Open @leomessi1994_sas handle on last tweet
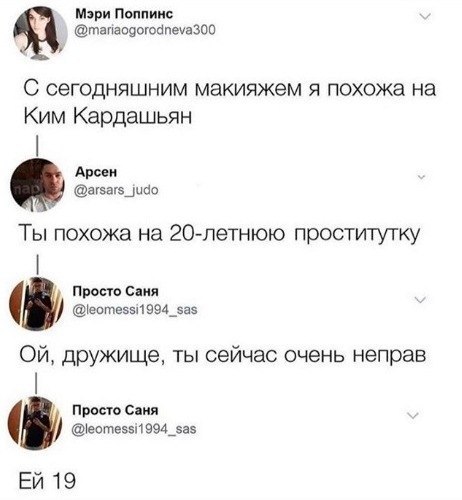Image resolution: width=462 pixels, height=500 pixels. coord(134,429)
